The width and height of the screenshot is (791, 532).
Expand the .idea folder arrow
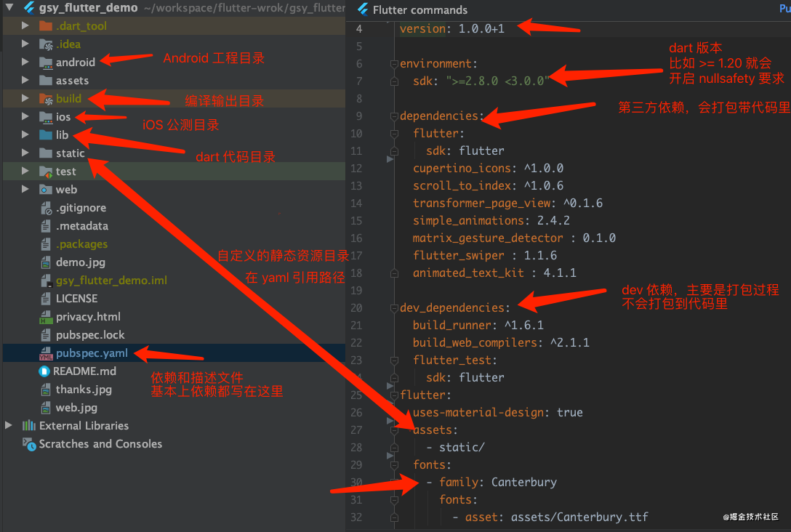(x=25, y=44)
